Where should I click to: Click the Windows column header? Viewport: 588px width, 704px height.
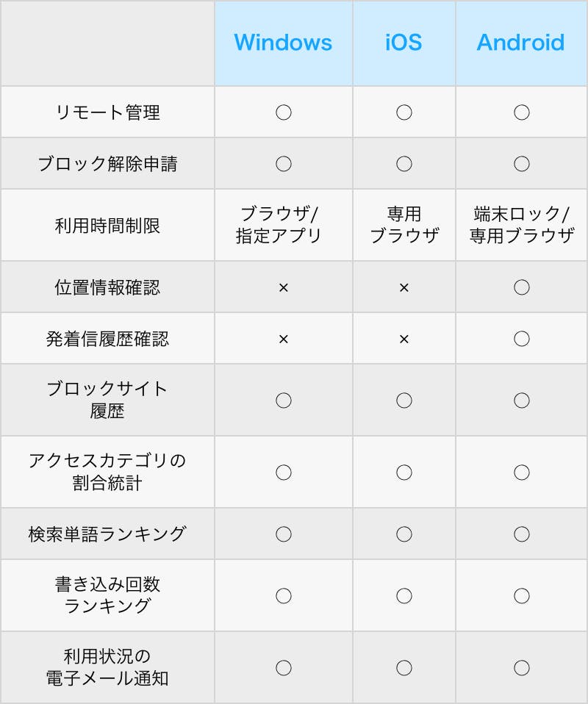click(283, 43)
